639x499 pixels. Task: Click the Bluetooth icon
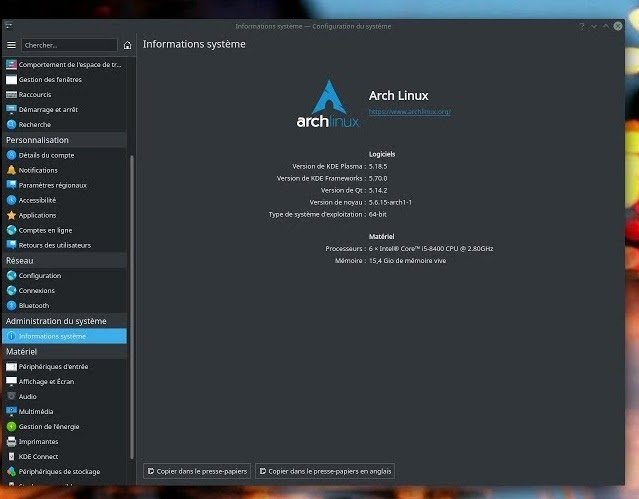pyautogui.click(x=11, y=305)
